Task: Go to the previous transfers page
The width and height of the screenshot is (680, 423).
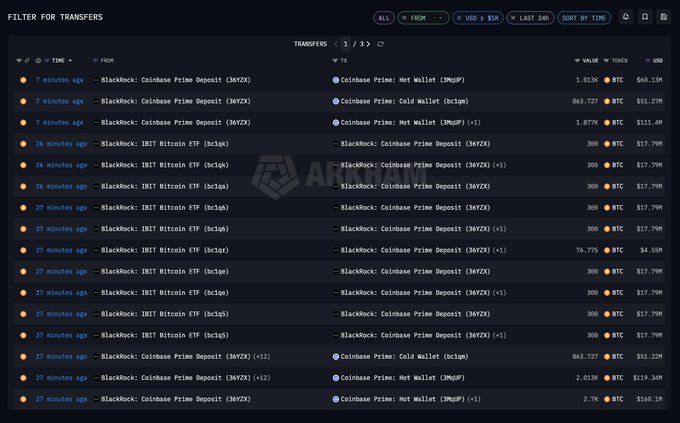Action: tap(336, 44)
